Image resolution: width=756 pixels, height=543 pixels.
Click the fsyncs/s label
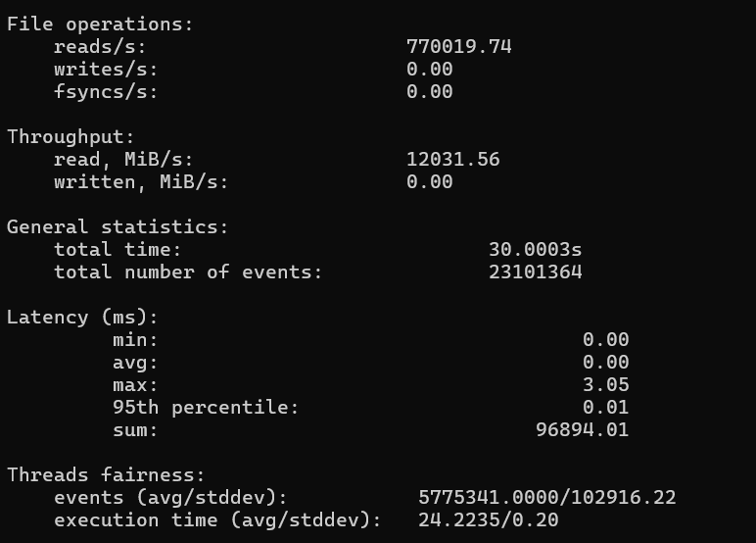tap(106, 92)
